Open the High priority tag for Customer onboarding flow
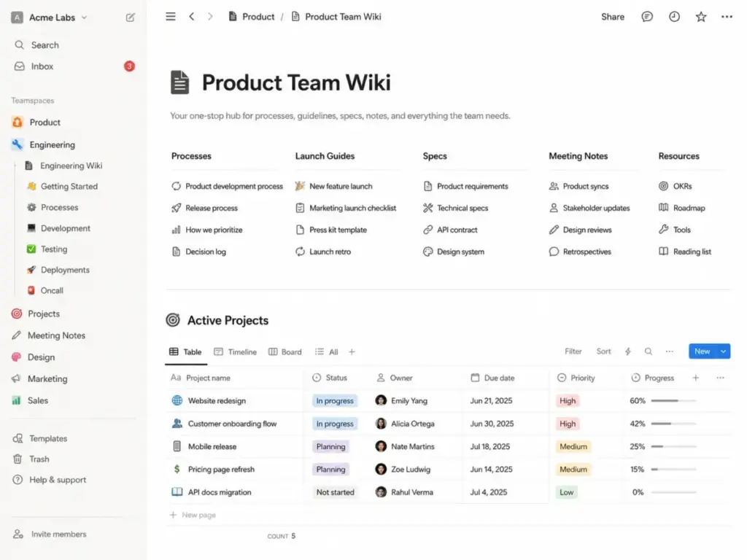This screenshot has height=560, width=747. click(568, 424)
